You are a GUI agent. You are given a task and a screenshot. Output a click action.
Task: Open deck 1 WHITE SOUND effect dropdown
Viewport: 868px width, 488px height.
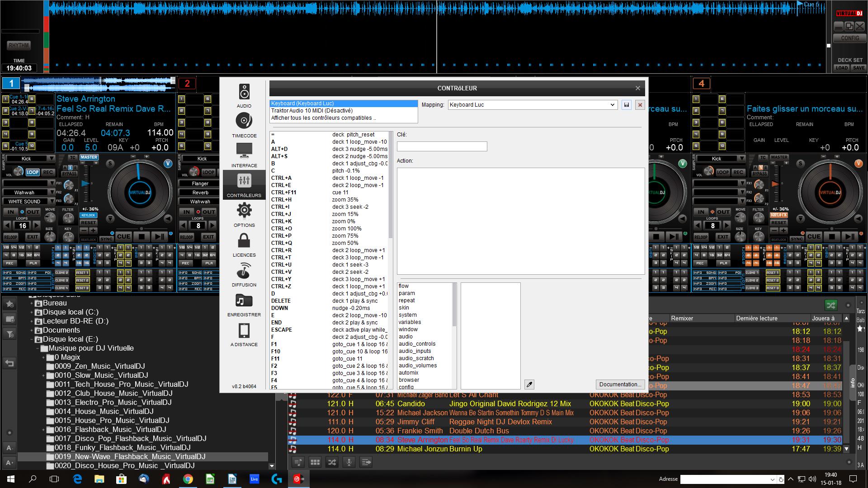tap(29, 202)
